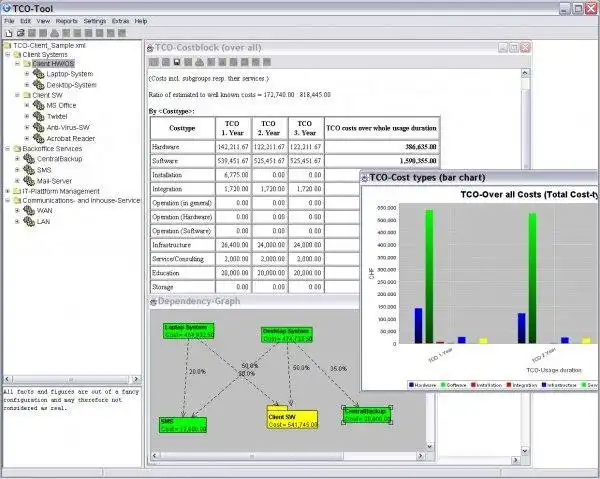Select the SMS node in Dependency-Graph
The image size is (600, 479).
coord(183,425)
